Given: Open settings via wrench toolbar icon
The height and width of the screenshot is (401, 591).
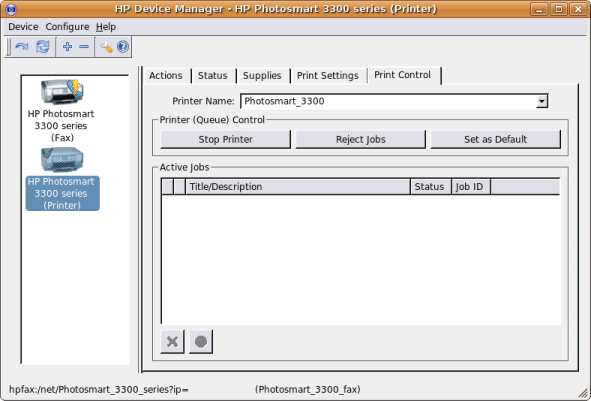Looking at the screenshot, I should (106, 47).
